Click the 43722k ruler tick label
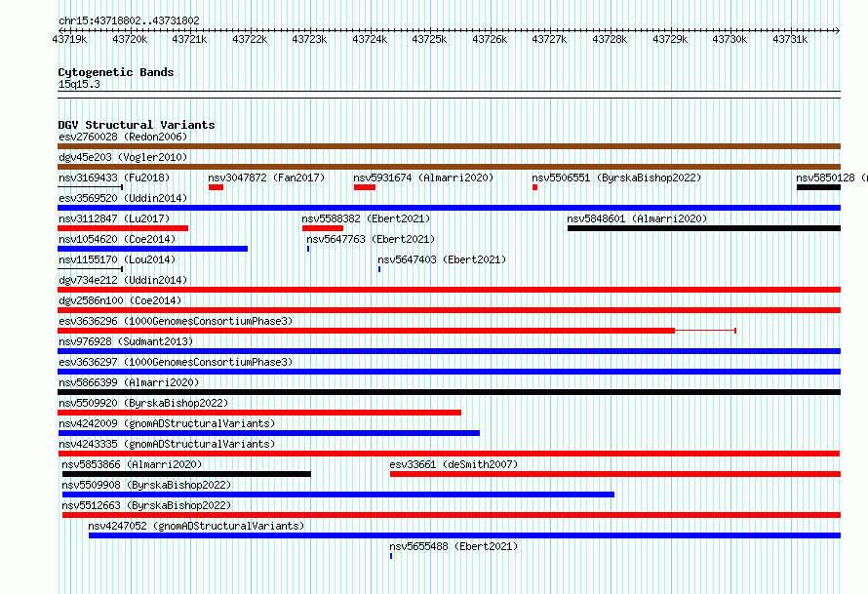The image size is (868, 594). tap(250, 39)
